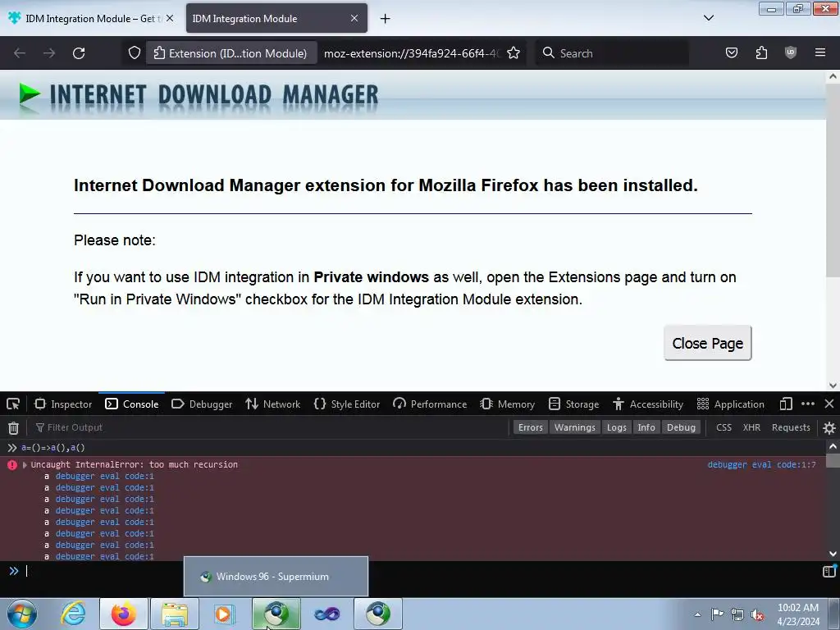Select 'Windows 96 - Supermium' window preview
The image size is (840, 630).
click(x=276, y=577)
